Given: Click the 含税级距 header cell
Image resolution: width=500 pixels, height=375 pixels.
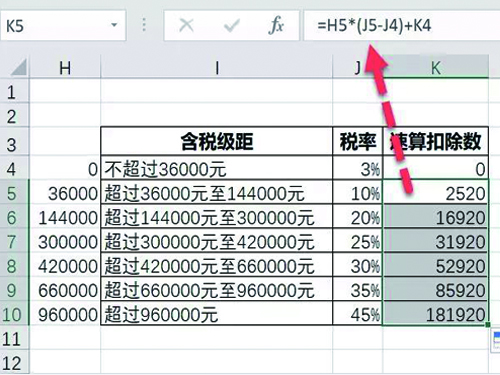Looking at the screenshot, I should 217,141.
